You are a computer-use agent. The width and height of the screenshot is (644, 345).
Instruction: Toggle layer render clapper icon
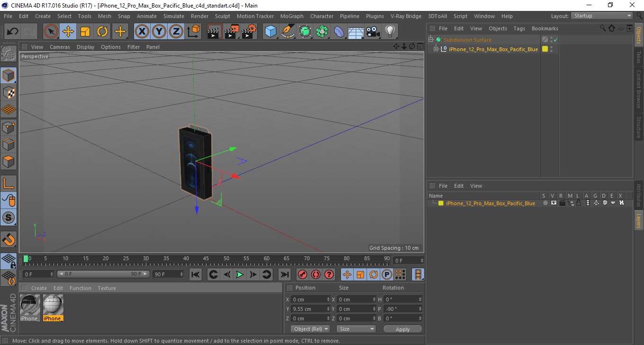point(562,203)
